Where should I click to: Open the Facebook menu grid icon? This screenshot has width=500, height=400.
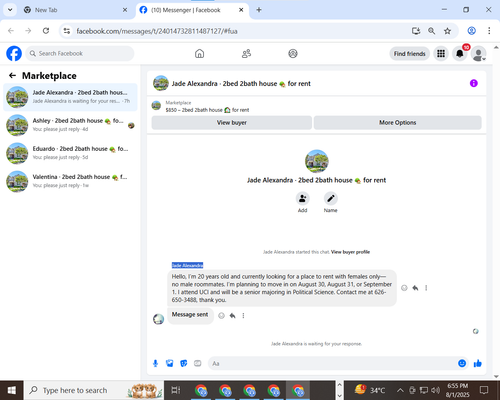(441, 53)
